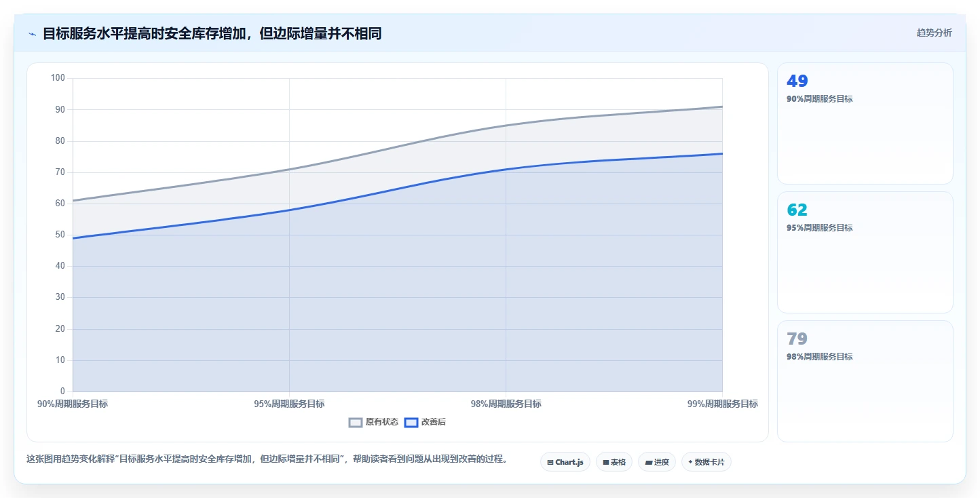Click the y-axis value 20
This screenshot has width=980, height=498.
point(60,329)
